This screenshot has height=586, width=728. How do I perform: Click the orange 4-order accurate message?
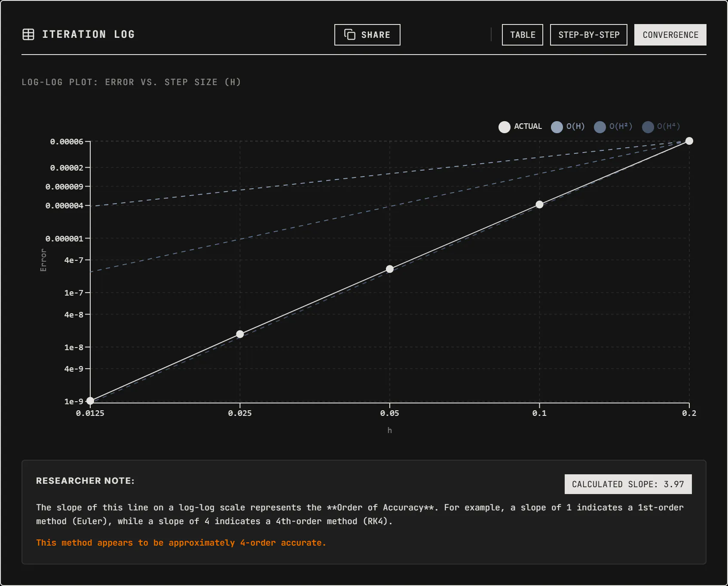click(181, 543)
